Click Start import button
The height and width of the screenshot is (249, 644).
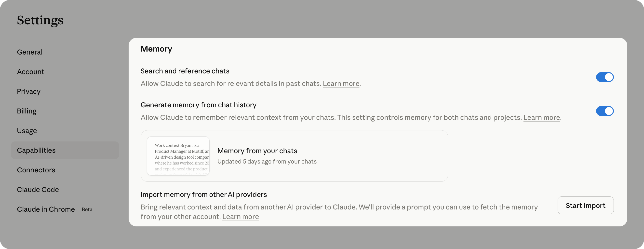pos(586,205)
